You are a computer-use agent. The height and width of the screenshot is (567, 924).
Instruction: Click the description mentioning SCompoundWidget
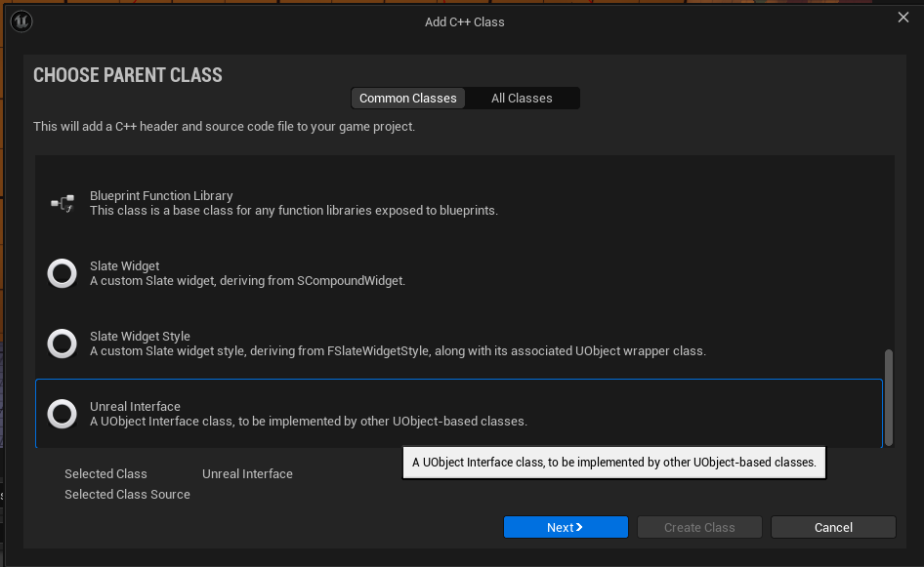click(x=247, y=281)
